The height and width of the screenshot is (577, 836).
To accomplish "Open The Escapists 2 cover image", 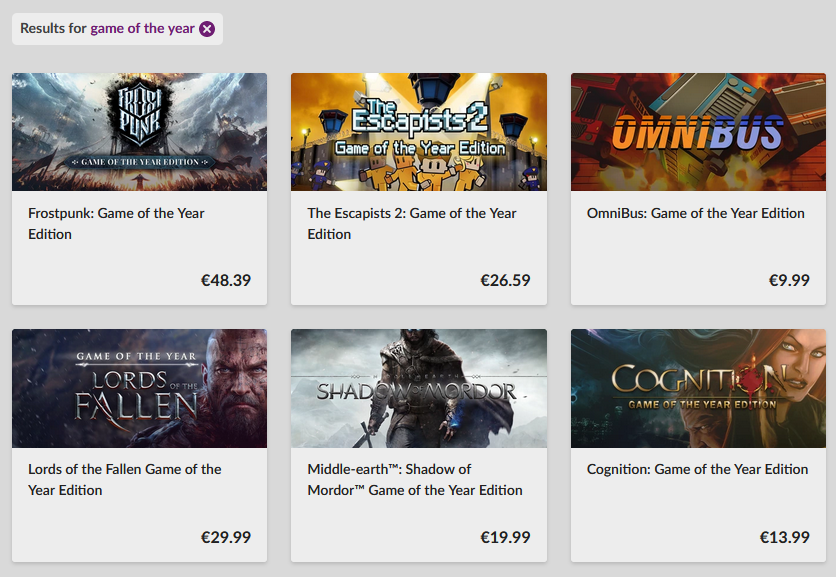I will click(419, 132).
